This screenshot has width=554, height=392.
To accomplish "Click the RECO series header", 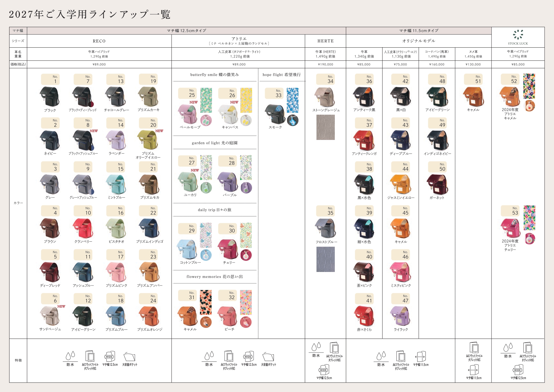I will coord(99,41).
